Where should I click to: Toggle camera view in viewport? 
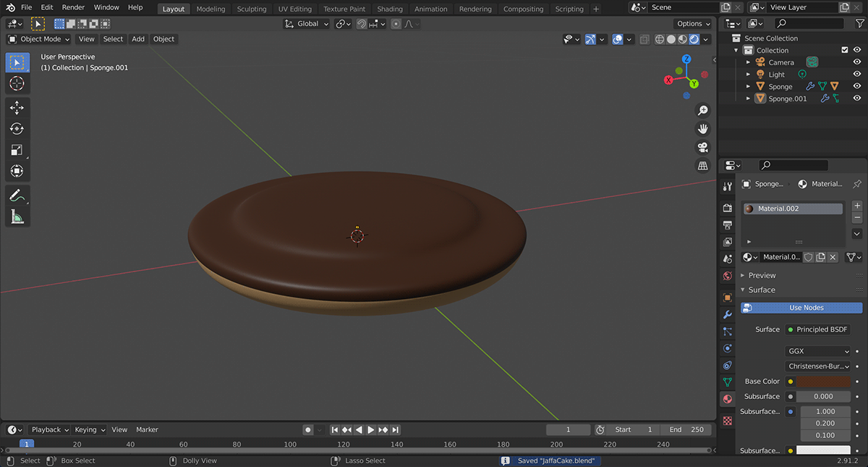[x=702, y=148]
